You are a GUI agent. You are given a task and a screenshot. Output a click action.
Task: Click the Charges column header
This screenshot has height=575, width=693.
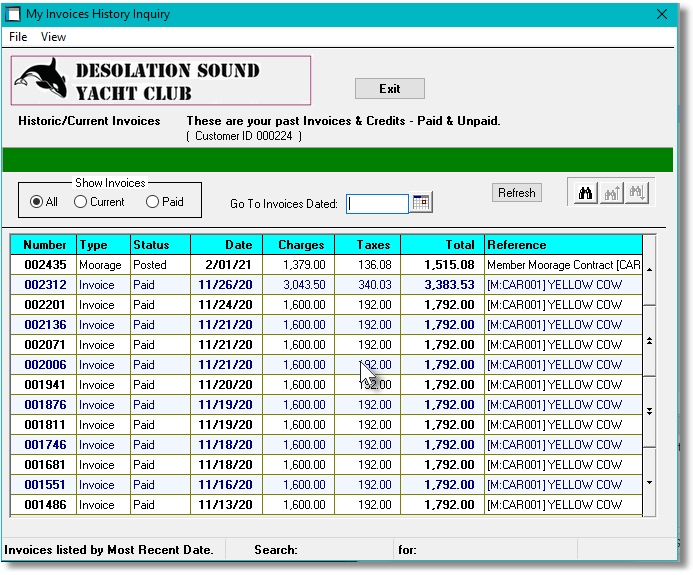click(299, 245)
